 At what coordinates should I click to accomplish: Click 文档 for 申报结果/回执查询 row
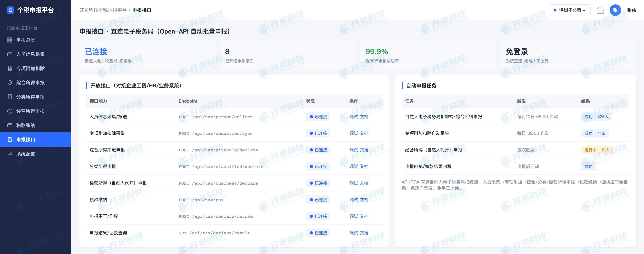click(364, 233)
